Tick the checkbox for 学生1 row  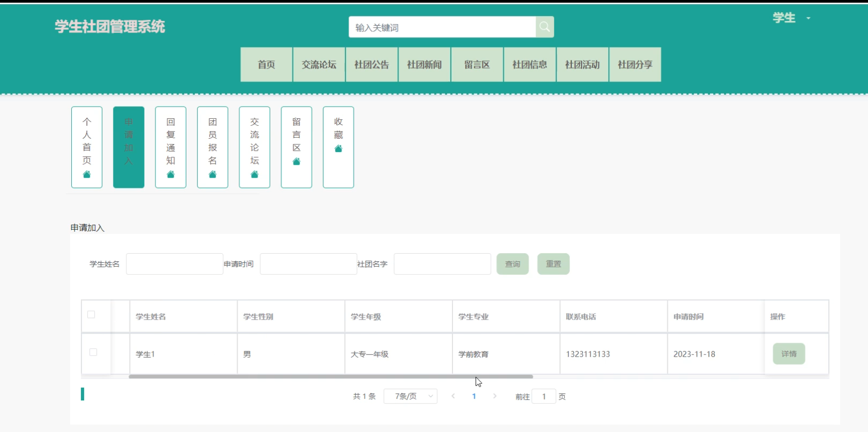point(93,352)
